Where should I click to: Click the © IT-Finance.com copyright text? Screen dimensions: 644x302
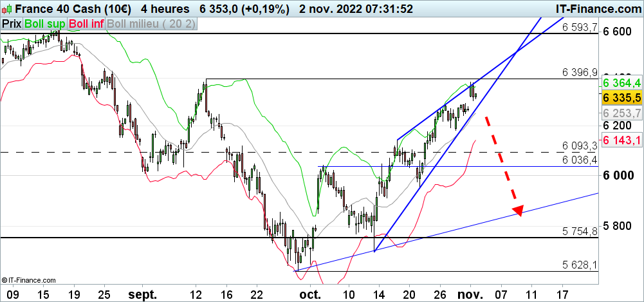click(x=28, y=281)
